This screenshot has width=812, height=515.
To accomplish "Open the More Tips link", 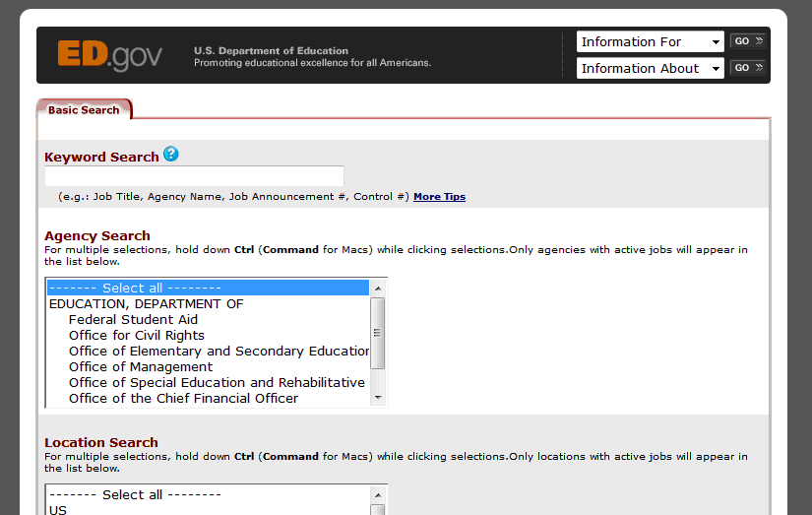I will pos(439,197).
